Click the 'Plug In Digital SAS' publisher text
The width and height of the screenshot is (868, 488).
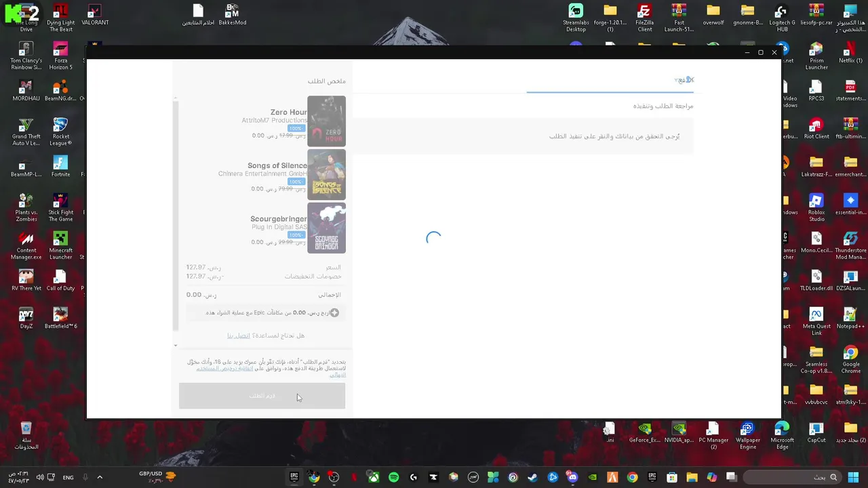click(279, 227)
